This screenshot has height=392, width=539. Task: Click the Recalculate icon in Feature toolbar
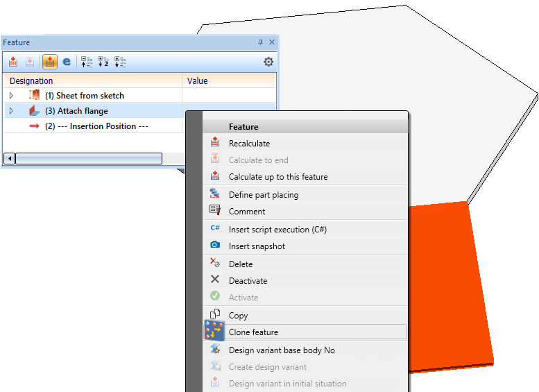[13, 62]
